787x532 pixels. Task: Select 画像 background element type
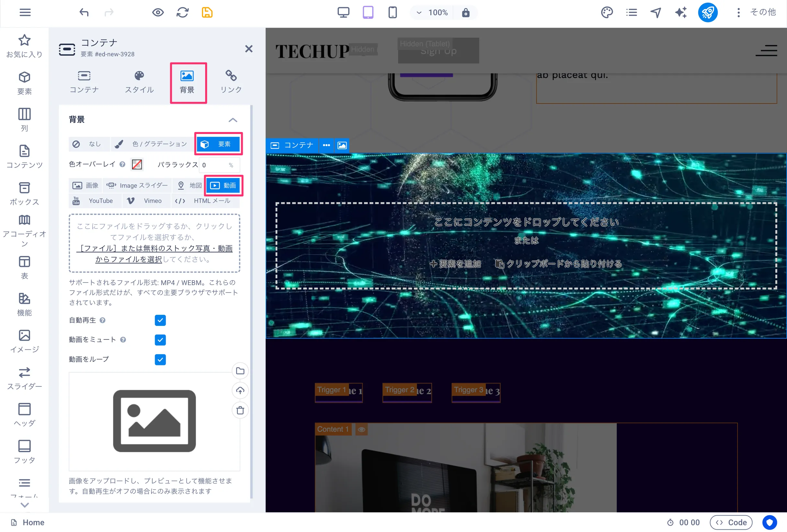85,185
